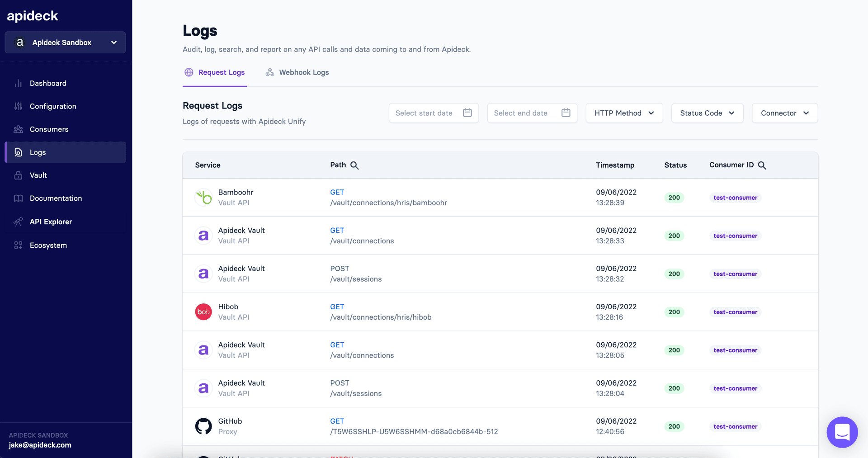Click the 12:40:56 timestamp
Image resolution: width=868 pixels, height=458 pixels.
coord(610,431)
